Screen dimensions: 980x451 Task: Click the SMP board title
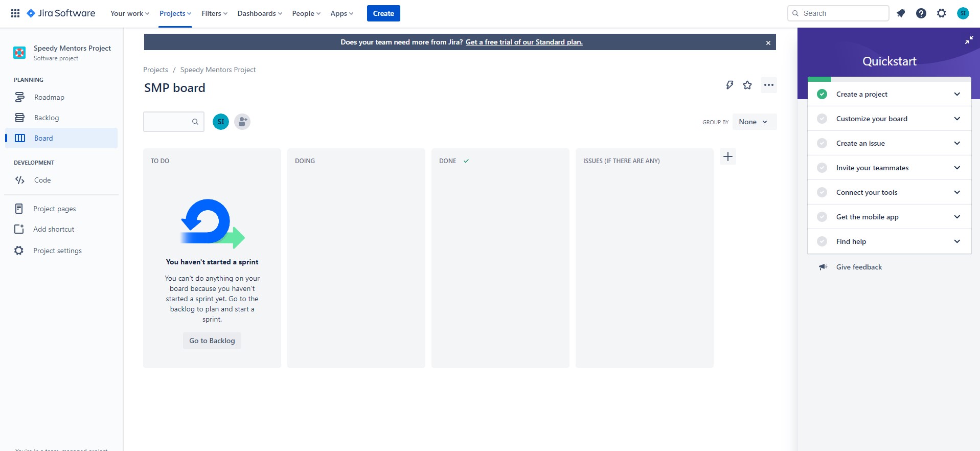coord(175,88)
